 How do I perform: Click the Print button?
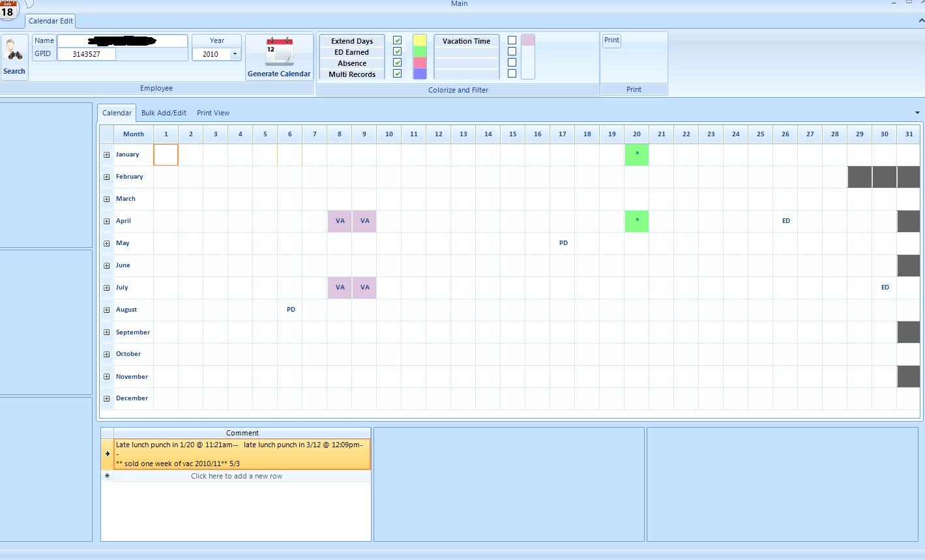(x=611, y=40)
